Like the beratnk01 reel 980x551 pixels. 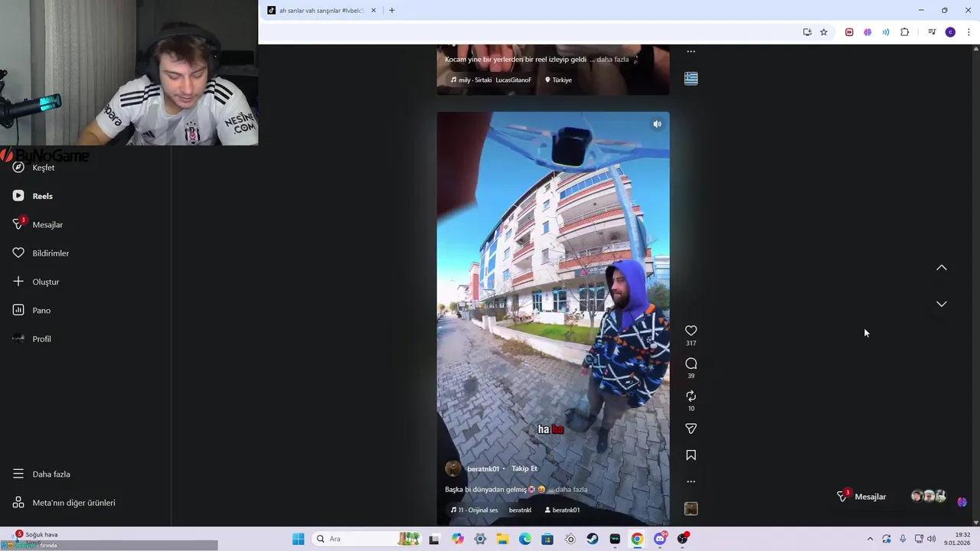[691, 331]
